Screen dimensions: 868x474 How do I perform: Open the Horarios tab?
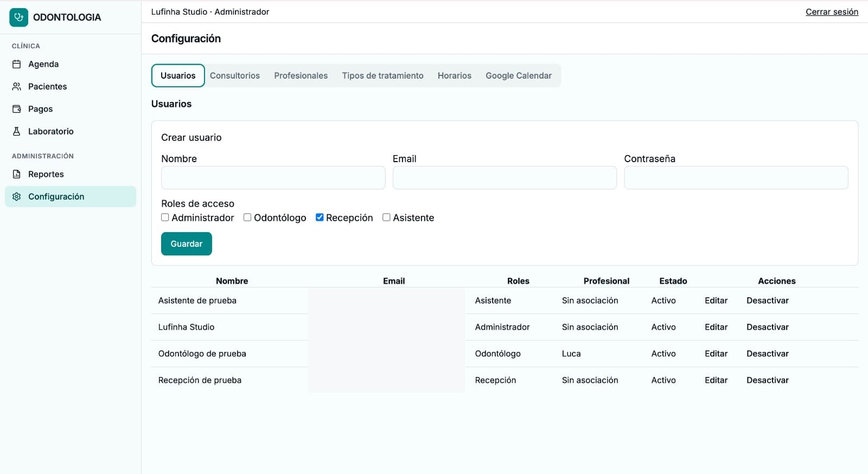[455, 75]
